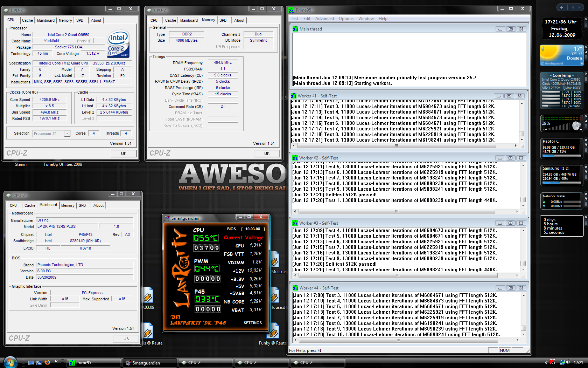Switch to Prime95 via taskbar button
The width and height of the screenshot is (588, 368).
pos(94,363)
